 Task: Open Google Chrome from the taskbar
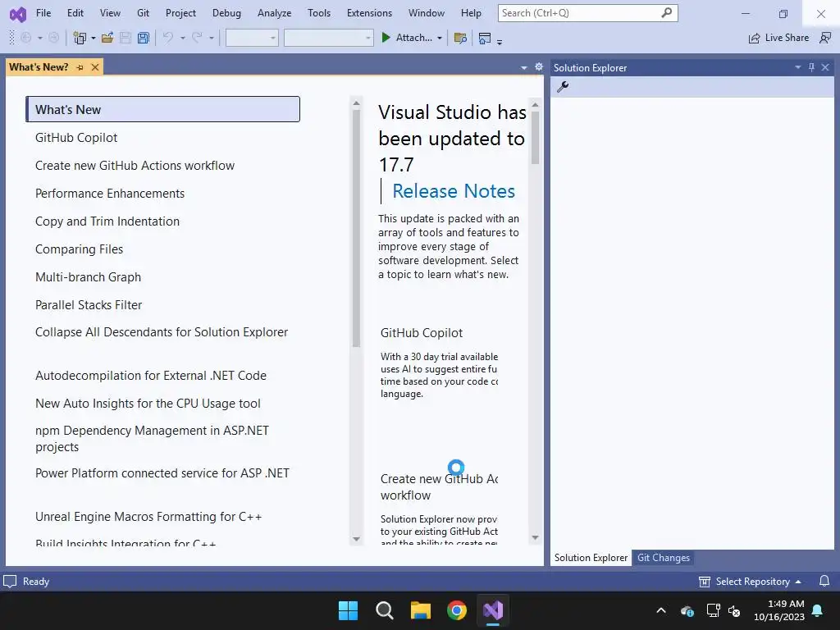coord(457,610)
